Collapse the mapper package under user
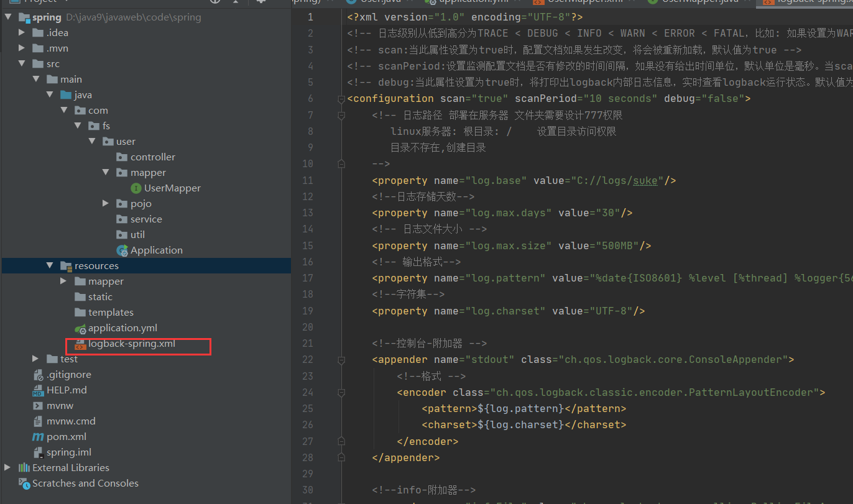The height and width of the screenshot is (504, 853). pyautogui.click(x=106, y=173)
